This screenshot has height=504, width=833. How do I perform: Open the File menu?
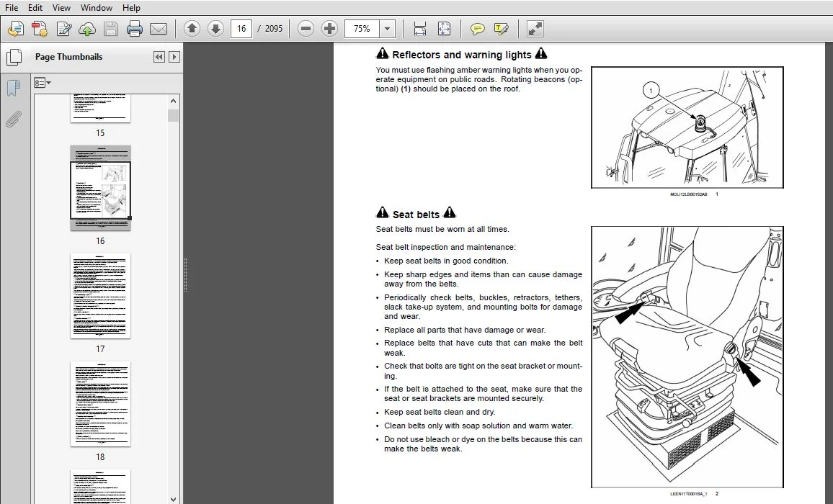(11, 7)
